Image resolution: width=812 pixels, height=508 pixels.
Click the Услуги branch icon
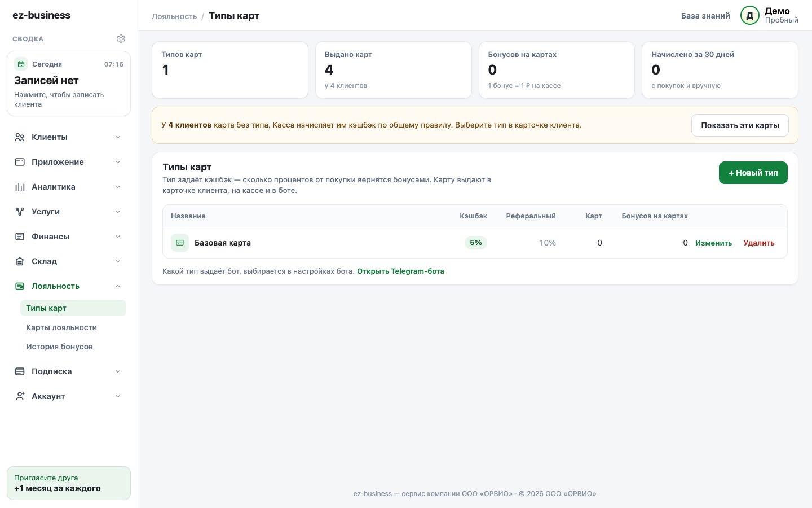point(20,212)
